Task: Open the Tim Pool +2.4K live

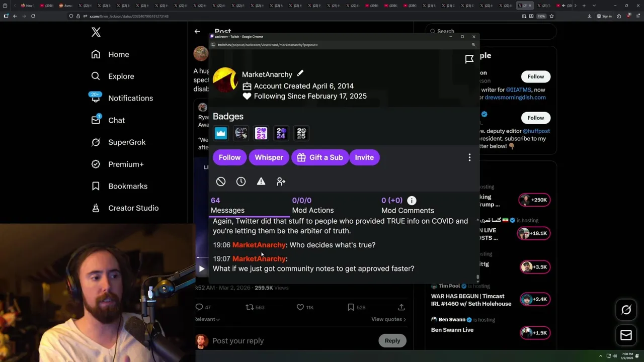Action: (x=534, y=300)
